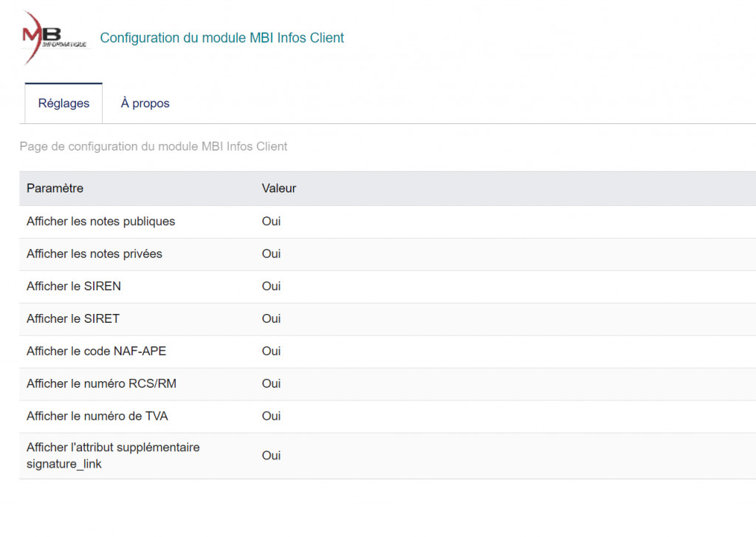Screen dimensions: 756x537
Task: Click the 'Page de configuration' description text
Action: [154, 146]
